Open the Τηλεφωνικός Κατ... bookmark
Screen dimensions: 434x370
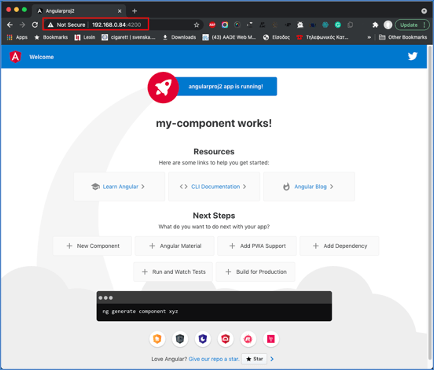tap(322, 37)
